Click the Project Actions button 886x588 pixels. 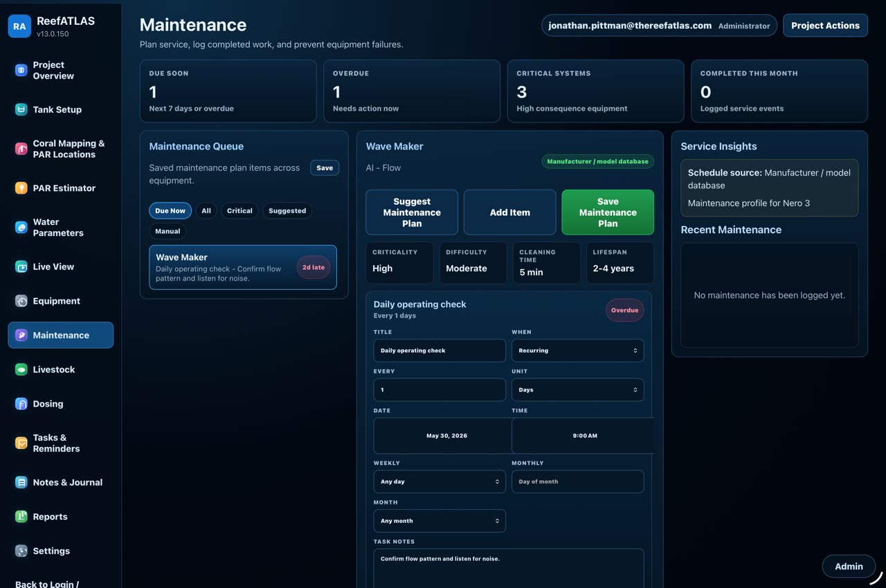click(x=825, y=26)
